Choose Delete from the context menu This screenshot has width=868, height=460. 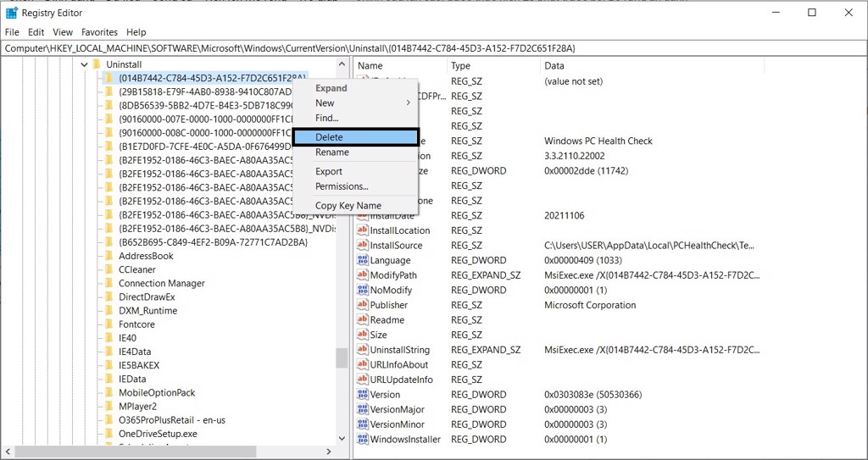355,137
